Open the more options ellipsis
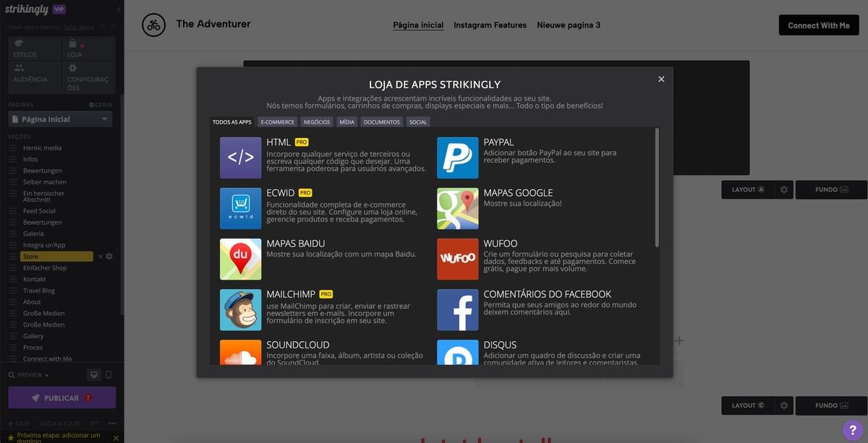868x443 pixels. (x=112, y=423)
